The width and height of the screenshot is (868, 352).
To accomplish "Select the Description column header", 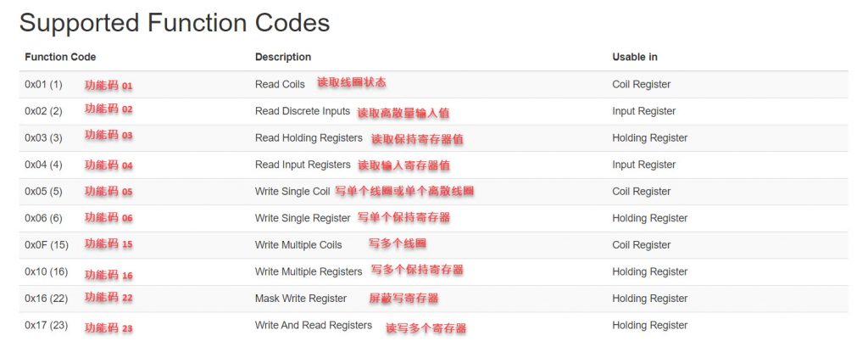I will click(283, 57).
